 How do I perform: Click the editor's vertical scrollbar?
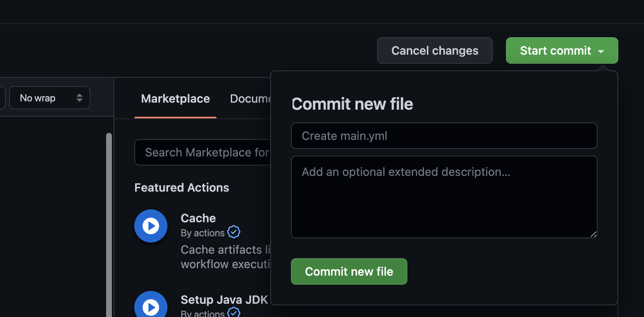(109, 223)
